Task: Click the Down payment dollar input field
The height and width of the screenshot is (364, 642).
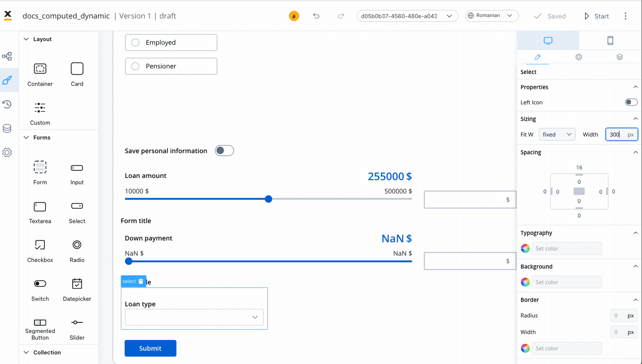Action: pos(470,261)
